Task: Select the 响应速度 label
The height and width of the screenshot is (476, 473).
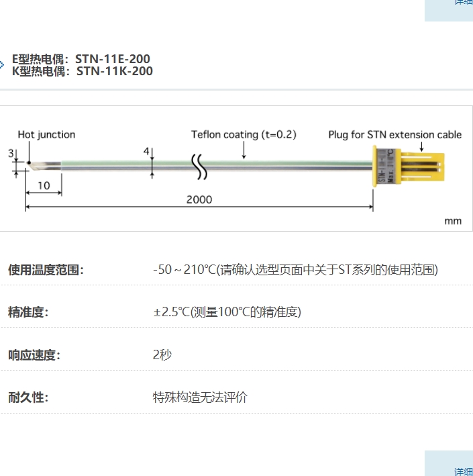Action: [34, 355]
